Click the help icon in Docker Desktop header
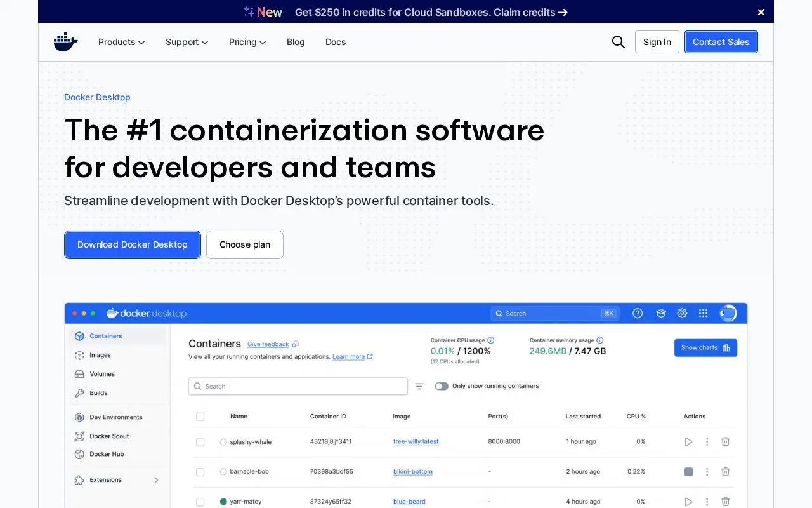The image size is (812, 508). [638, 313]
